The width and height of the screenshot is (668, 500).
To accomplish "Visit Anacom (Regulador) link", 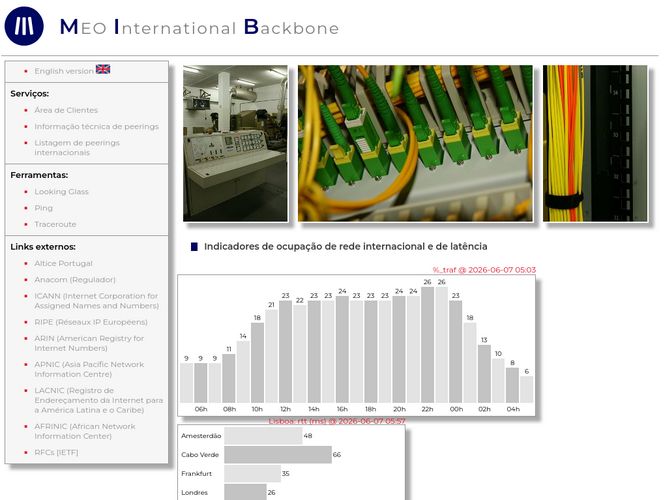I will tap(75, 279).
